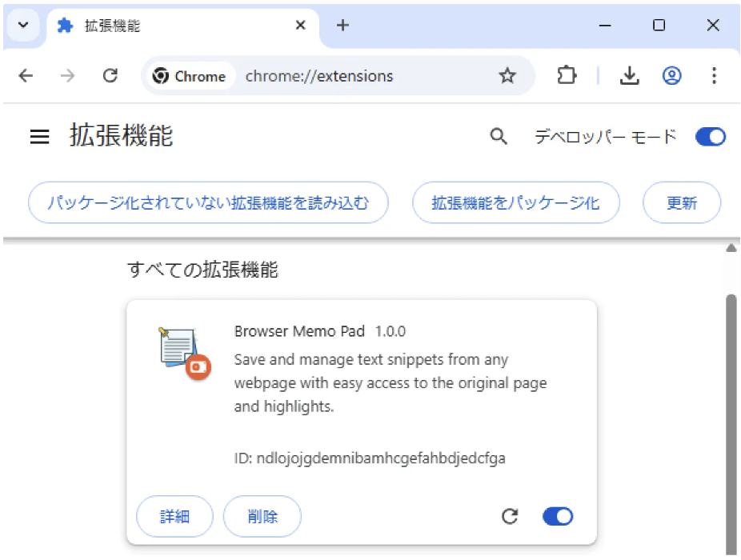Screen dimensions: 741x560
Task: Open the extensions puzzle icon menu
Action: coord(566,76)
